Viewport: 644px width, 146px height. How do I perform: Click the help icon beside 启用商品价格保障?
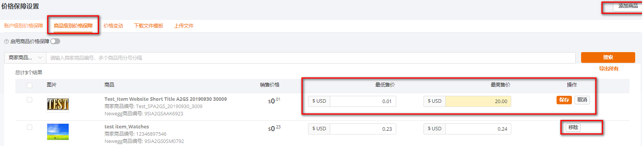pos(7,41)
